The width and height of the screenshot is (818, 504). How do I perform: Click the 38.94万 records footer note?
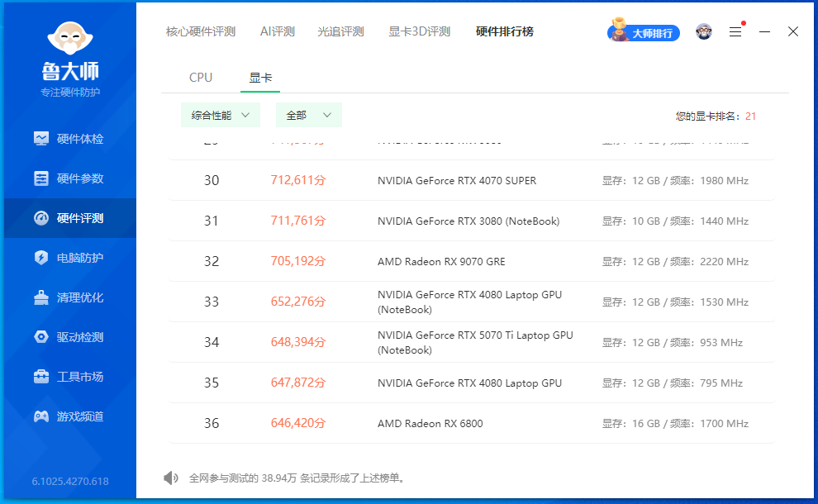(297, 478)
